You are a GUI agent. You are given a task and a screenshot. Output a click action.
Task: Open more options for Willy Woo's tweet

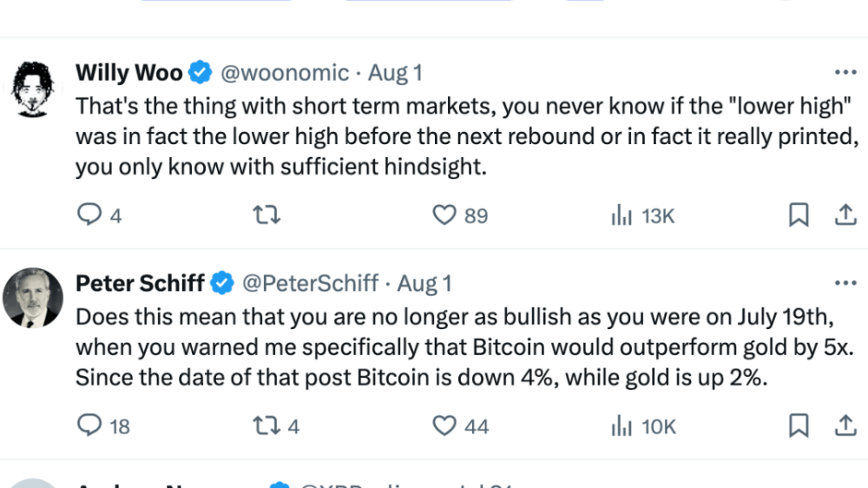click(845, 73)
